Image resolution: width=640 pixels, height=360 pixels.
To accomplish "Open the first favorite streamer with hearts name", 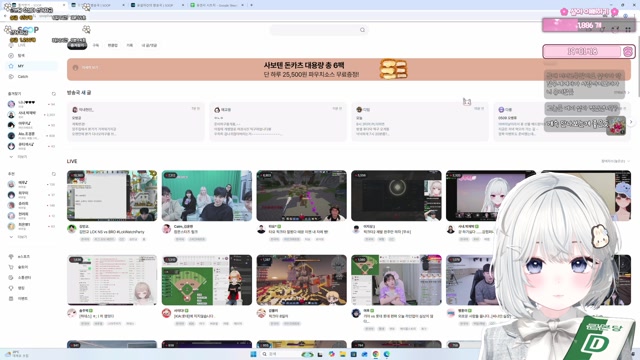I will point(32,104).
